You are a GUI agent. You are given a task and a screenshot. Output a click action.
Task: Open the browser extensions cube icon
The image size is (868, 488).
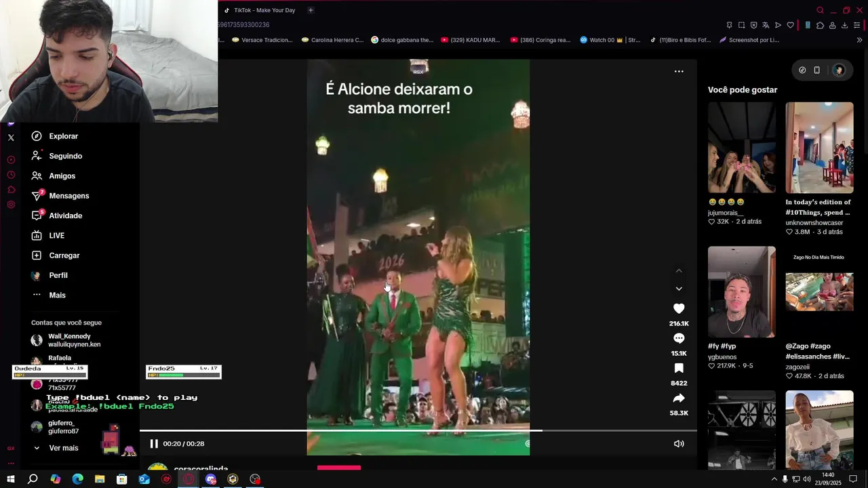820,25
